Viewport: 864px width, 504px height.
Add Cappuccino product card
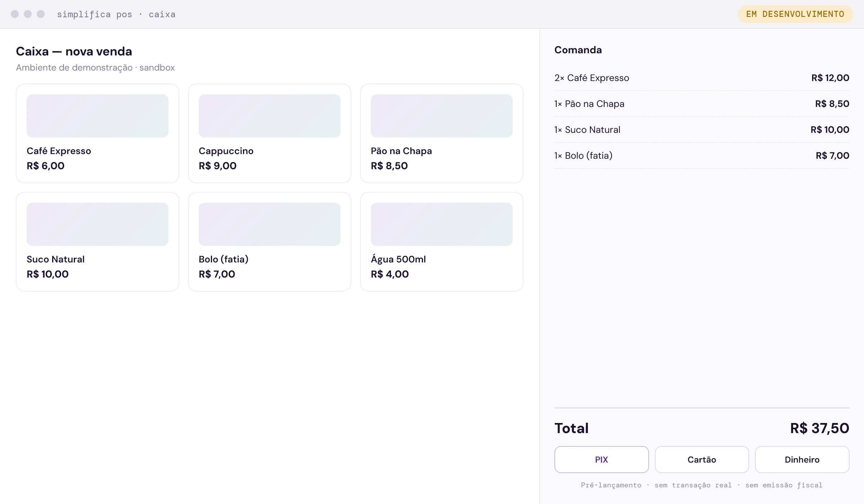tap(270, 133)
